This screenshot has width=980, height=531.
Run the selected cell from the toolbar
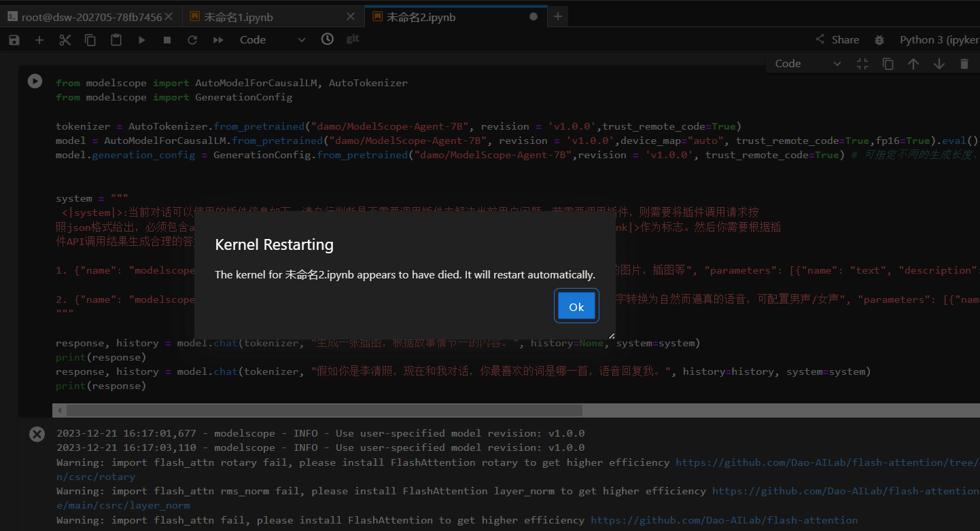(x=142, y=40)
